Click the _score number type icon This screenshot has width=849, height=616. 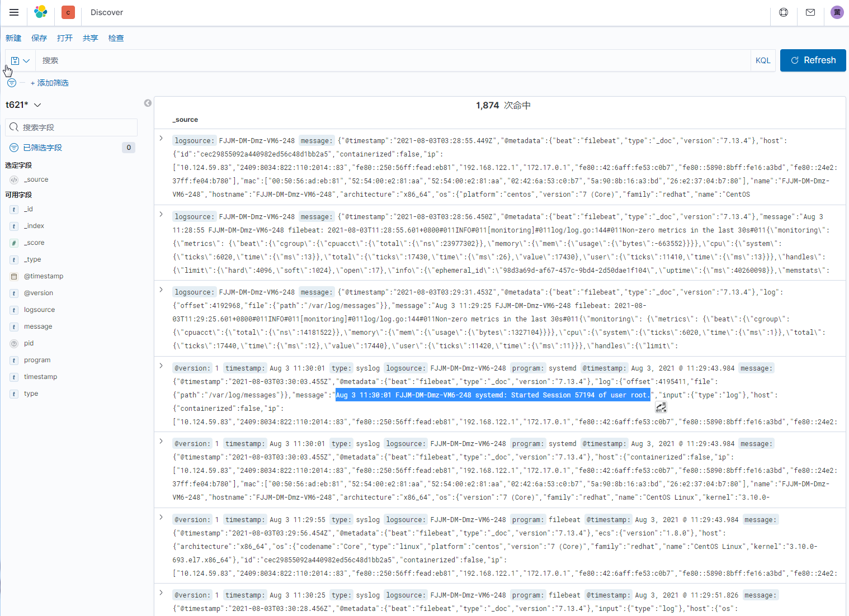coord(14,243)
